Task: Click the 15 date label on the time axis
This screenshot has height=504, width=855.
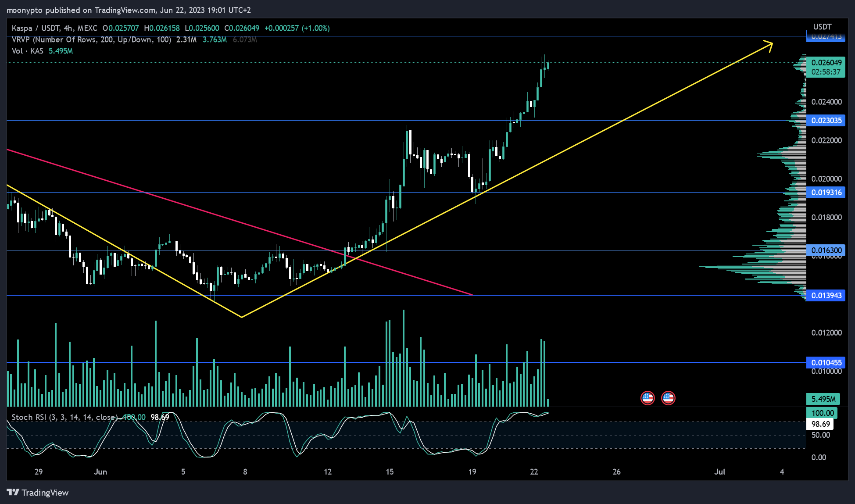Action: pyautogui.click(x=390, y=472)
